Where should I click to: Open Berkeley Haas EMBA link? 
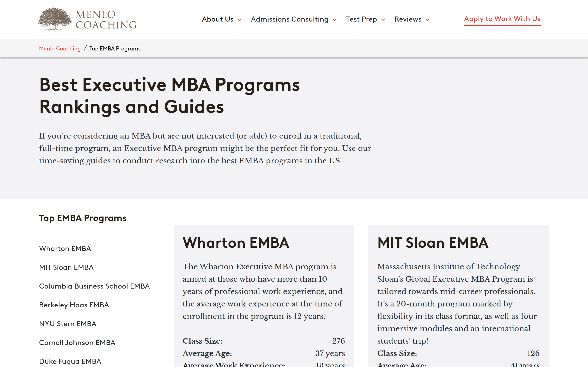tap(74, 305)
